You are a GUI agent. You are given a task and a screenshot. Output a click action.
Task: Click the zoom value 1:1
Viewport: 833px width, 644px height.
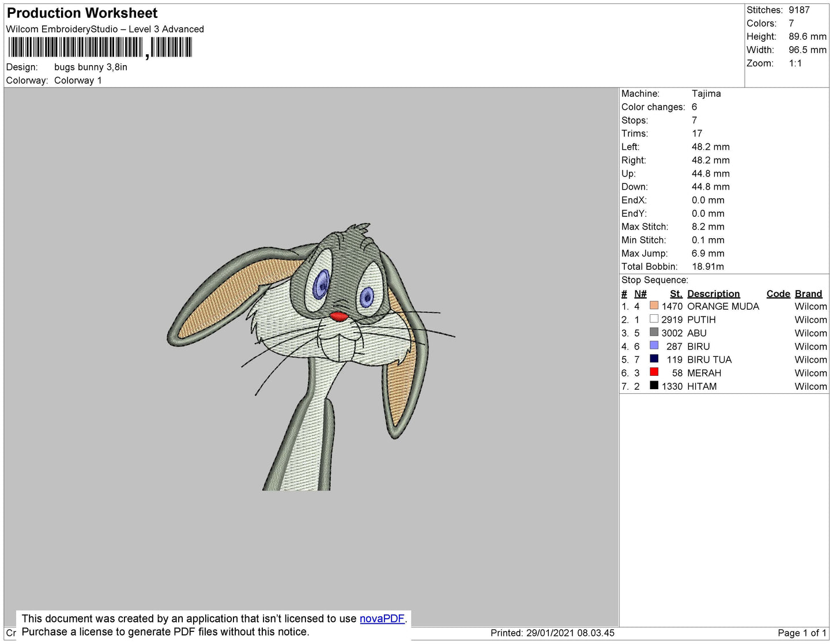pos(795,63)
